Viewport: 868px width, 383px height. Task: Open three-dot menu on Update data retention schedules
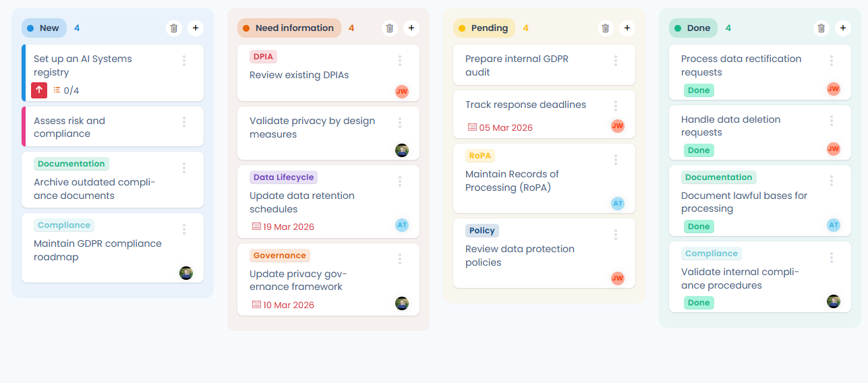[x=400, y=181]
